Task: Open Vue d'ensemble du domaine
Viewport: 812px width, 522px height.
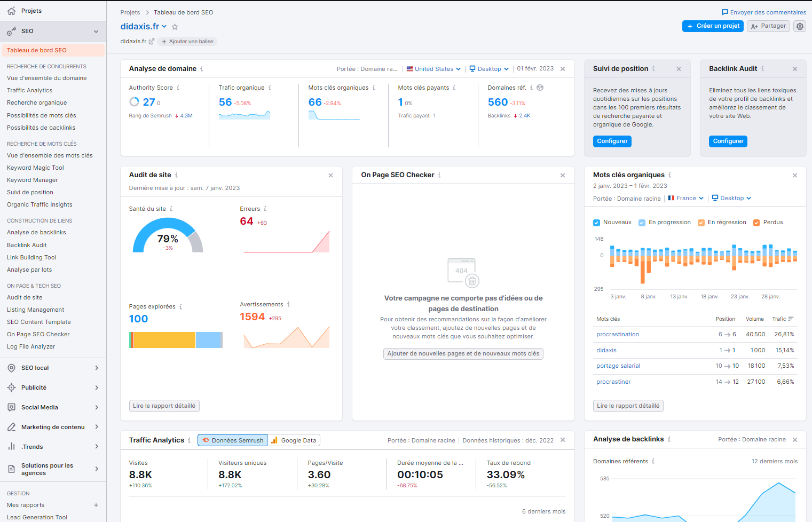Action: [47, 78]
